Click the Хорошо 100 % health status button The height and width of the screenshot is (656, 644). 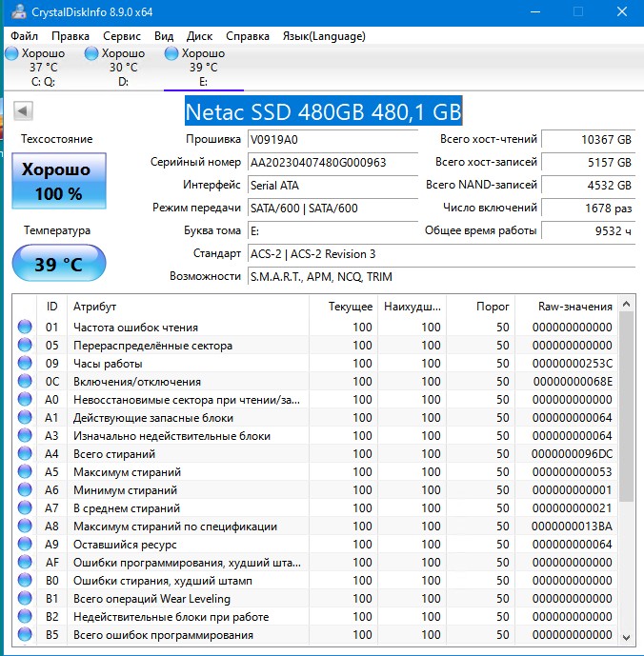pyautogui.click(x=59, y=181)
